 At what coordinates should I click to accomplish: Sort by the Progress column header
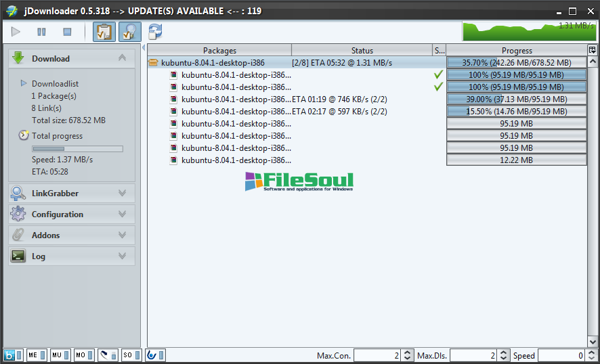click(x=517, y=51)
